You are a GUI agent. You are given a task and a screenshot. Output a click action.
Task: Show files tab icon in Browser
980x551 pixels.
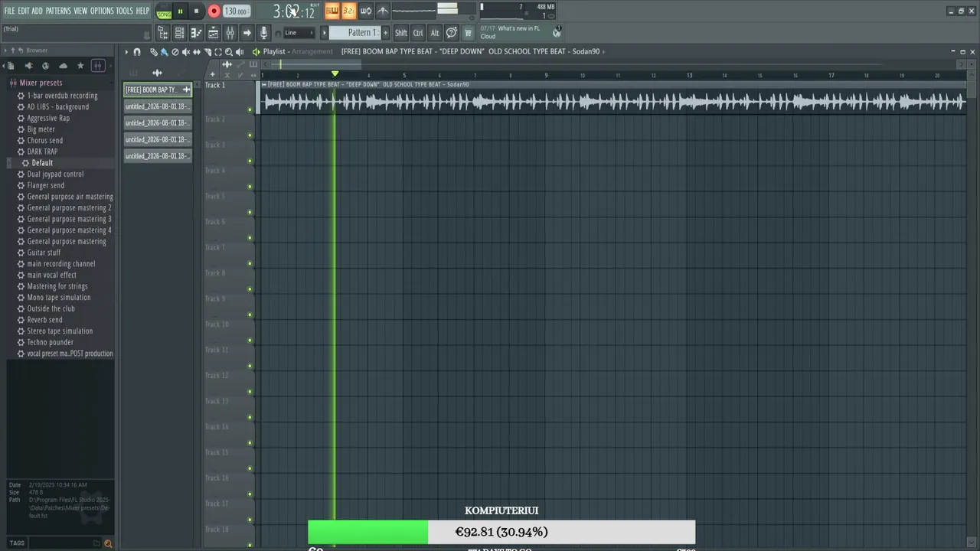click(x=10, y=66)
